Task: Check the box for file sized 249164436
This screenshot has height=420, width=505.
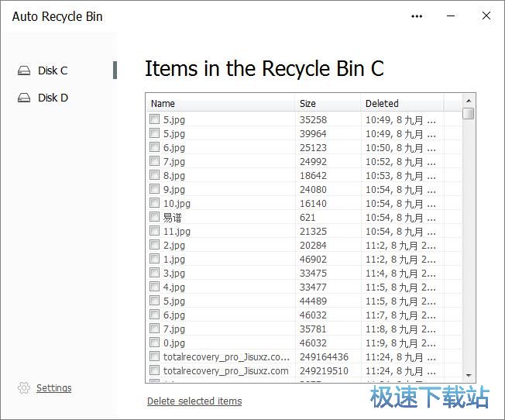Action: click(x=155, y=356)
